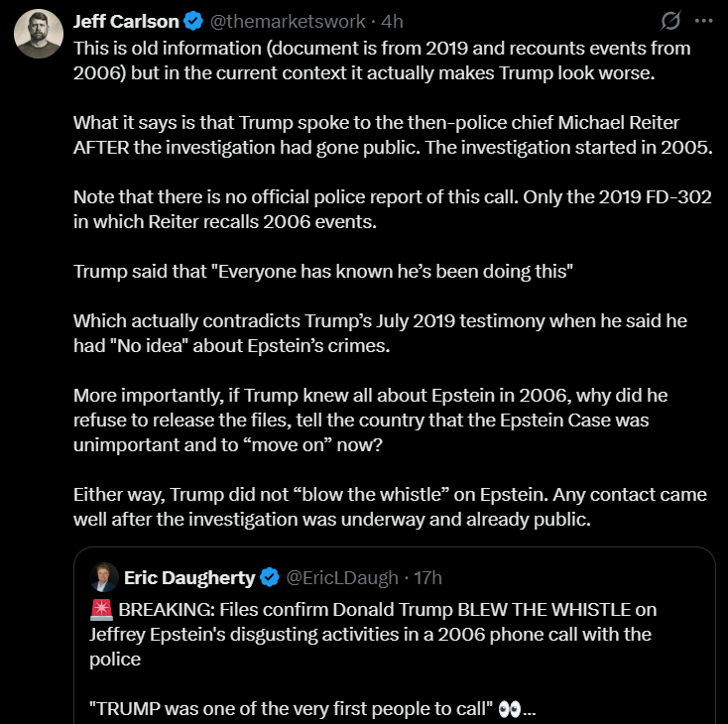728x724 pixels.
Task: Click the "Either way, Trump did not" paragraph
Action: 390,507
